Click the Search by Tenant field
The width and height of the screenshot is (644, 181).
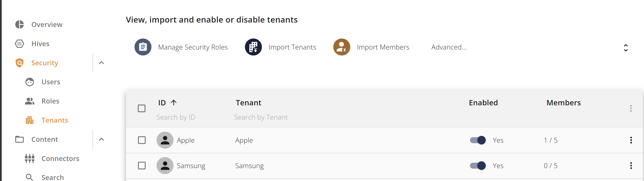coord(261,117)
